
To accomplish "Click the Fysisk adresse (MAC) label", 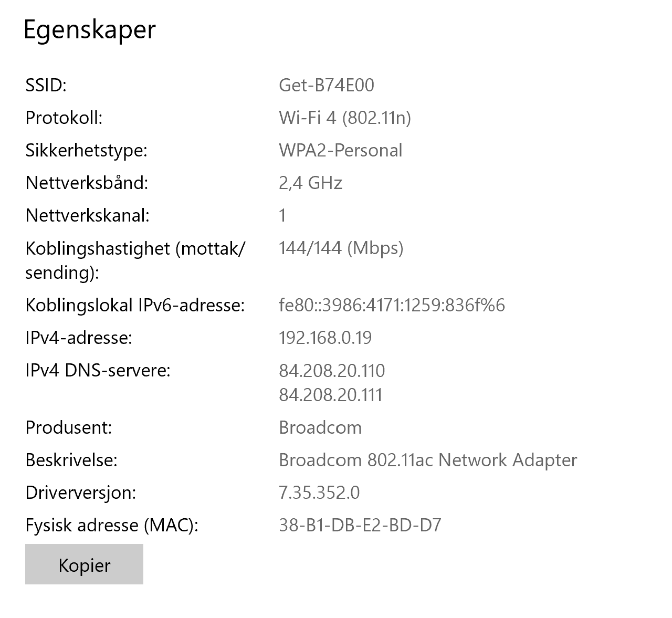I will tap(111, 525).
